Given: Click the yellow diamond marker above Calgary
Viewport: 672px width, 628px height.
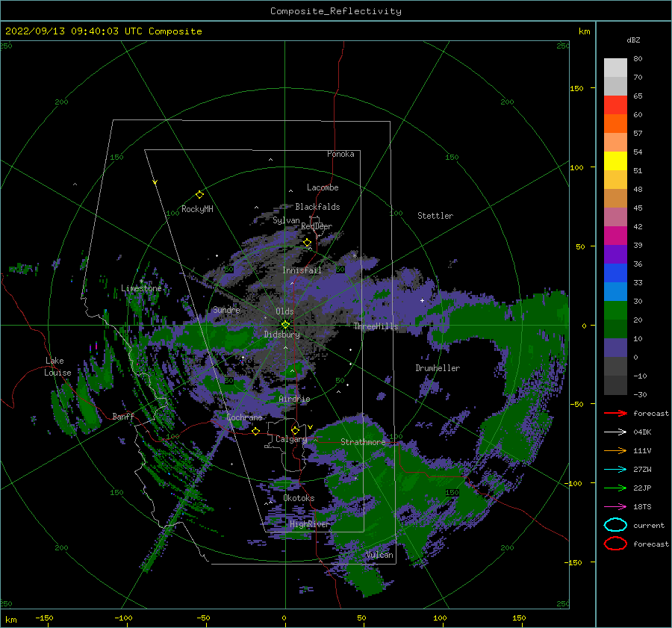Looking at the screenshot, I should [295, 430].
